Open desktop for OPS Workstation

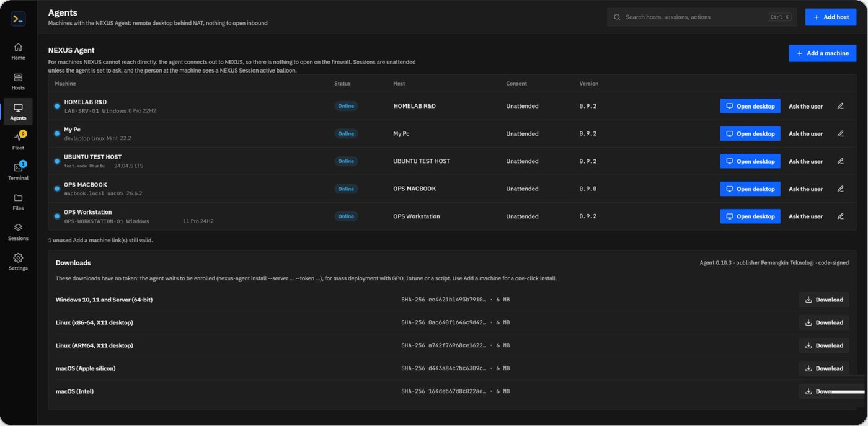click(750, 216)
